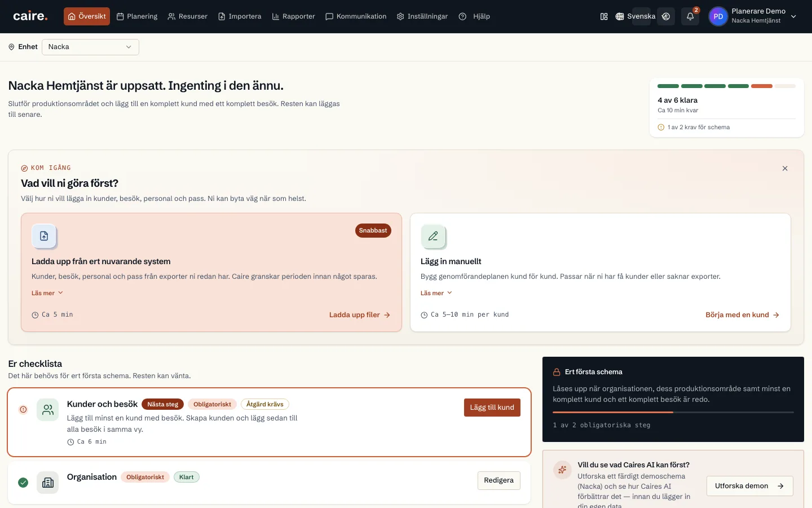This screenshot has height=508, width=812.
Task: Close the Kom igång panel
Action: 785,168
